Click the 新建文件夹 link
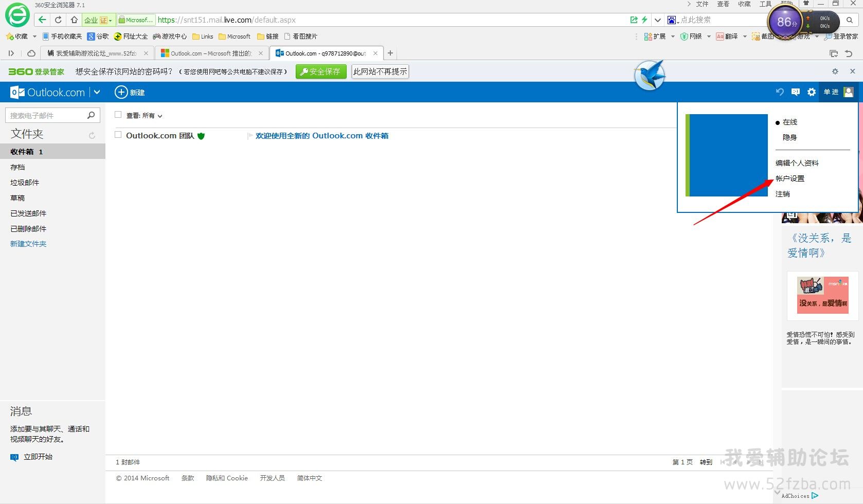The image size is (863, 504). [28, 244]
